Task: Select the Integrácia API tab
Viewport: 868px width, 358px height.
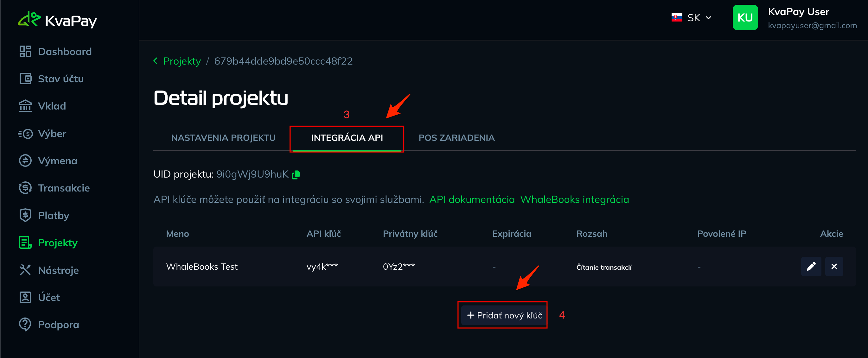Action: [x=347, y=138]
